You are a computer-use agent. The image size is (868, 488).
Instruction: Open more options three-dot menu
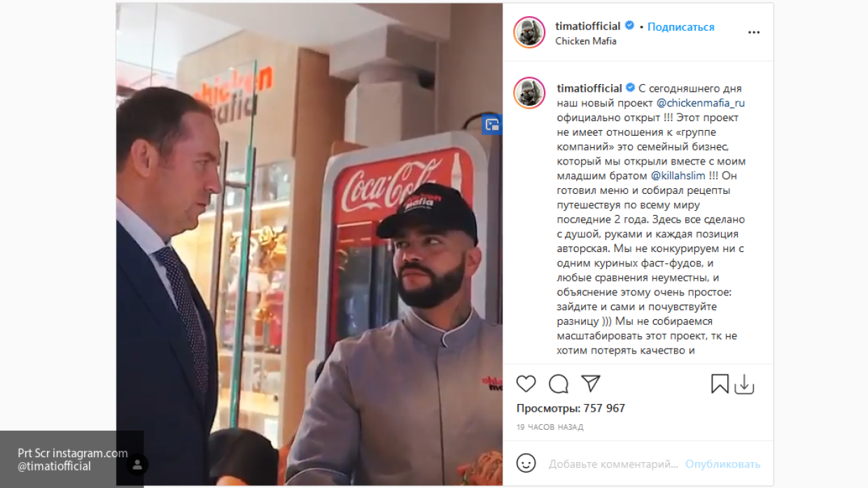[x=754, y=32]
